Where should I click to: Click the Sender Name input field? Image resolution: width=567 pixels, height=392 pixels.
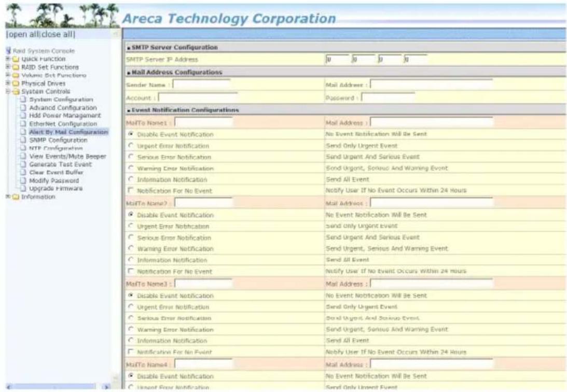tap(201, 85)
